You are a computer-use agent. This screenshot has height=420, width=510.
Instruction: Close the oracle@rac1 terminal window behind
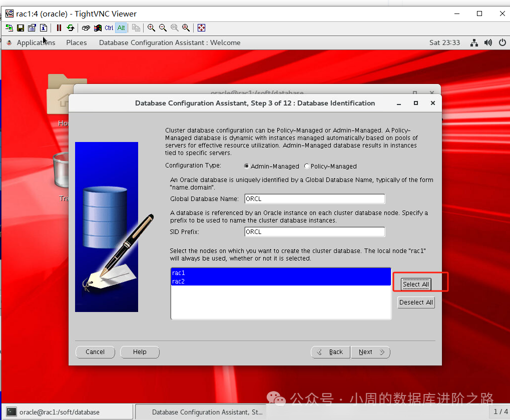pyautogui.click(x=431, y=92)
